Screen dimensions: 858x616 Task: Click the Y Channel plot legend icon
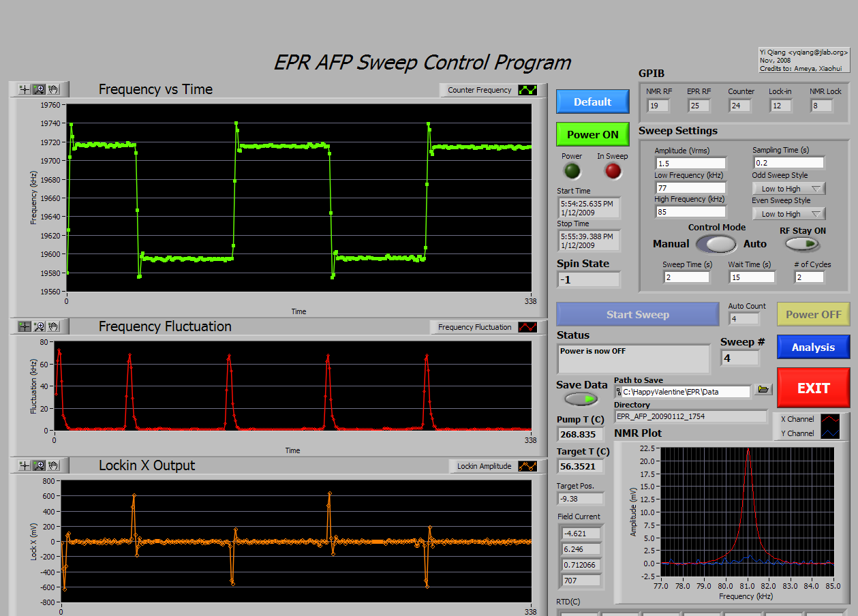pos(830,433)
